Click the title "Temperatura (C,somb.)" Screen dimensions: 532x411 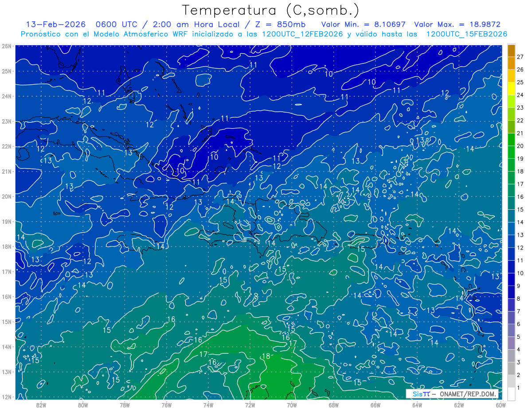point(271,10)
